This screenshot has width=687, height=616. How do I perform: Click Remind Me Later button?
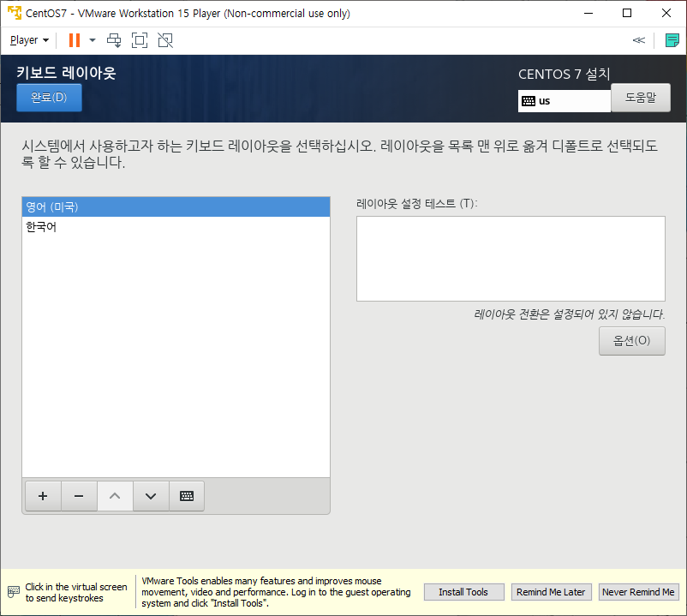551,592
